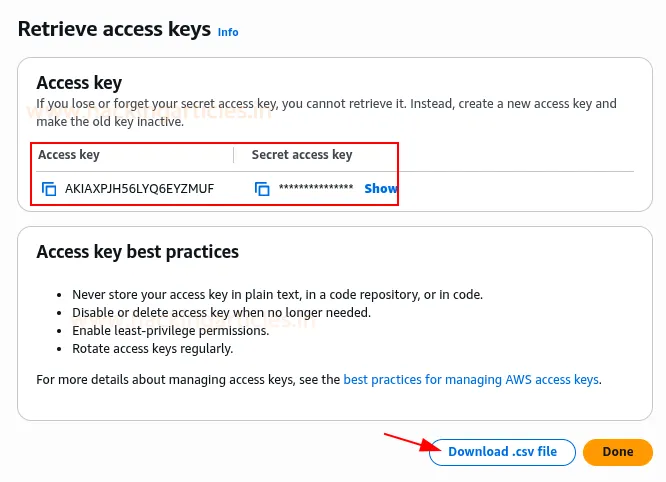Open best practices for managing AWS access keys
The image size is (666, 482).
point(471,380)
